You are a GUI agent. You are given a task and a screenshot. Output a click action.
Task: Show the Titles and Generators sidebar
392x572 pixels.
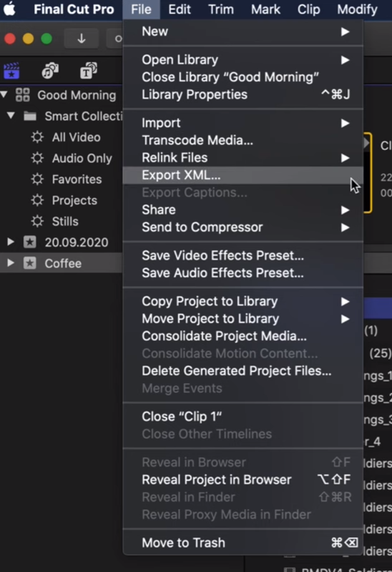88,71
